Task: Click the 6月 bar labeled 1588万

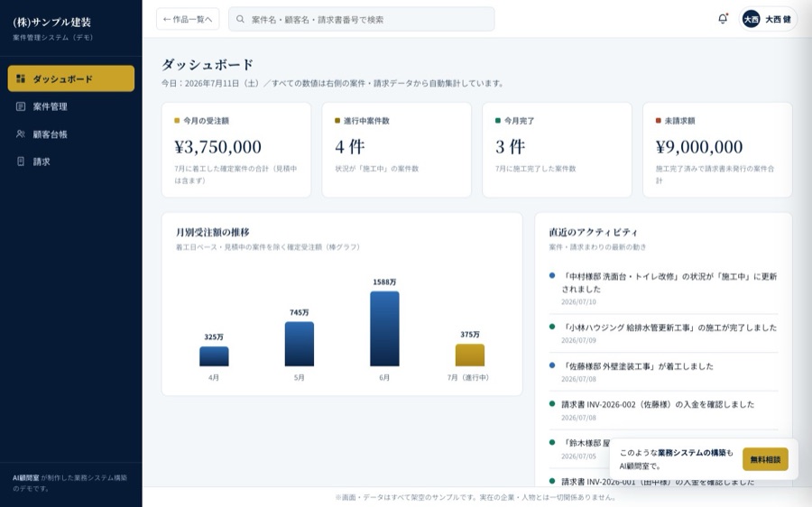Action: [384, 329]
